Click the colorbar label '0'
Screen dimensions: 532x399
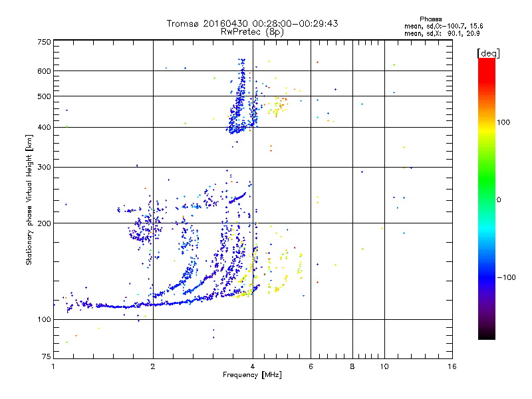(499, 200)
